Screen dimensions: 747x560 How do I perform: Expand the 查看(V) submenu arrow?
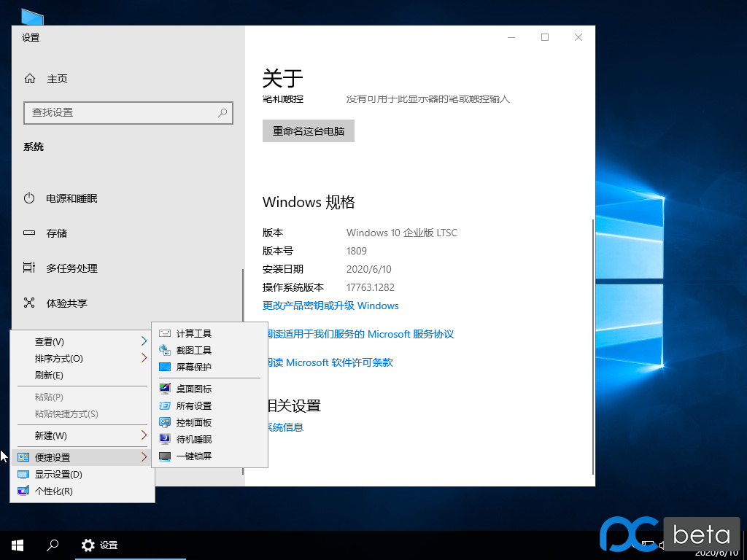point(144,341)
